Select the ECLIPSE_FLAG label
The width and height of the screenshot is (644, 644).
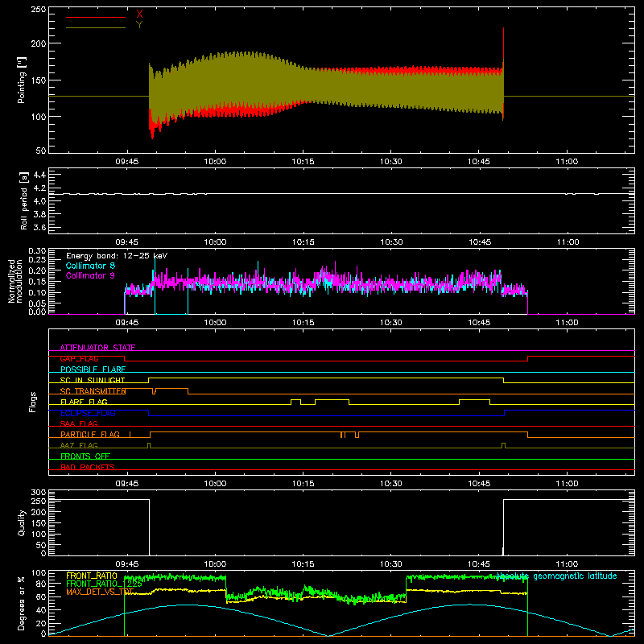click(x=88, y=413)
